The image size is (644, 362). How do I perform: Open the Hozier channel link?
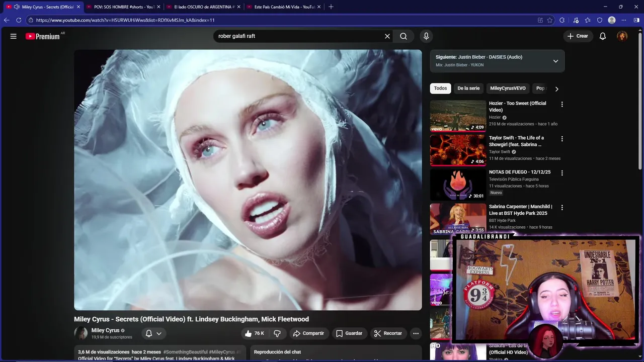[x=495, y=117]
